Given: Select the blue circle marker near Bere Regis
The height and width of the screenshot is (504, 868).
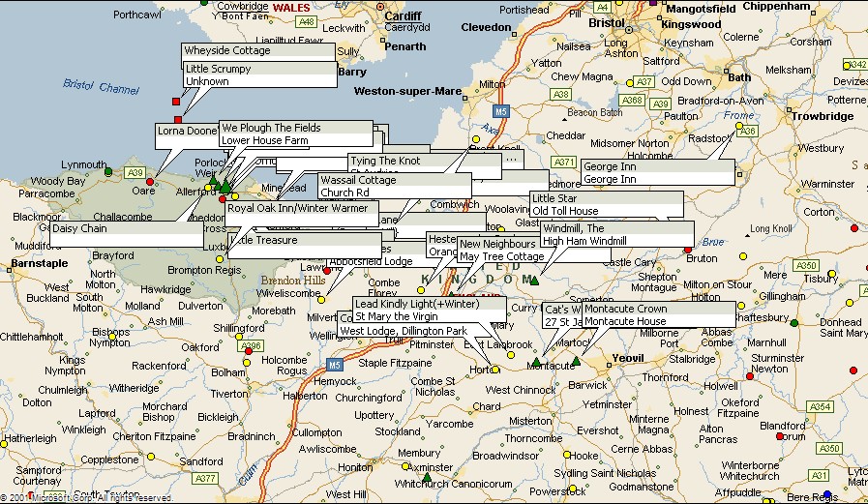Looking at the screenshot, I should 827,494.
